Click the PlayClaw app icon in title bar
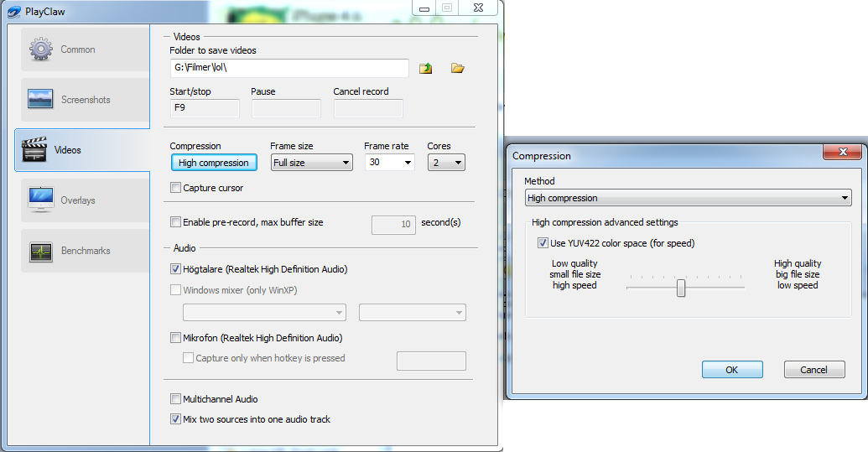Screen dimensions: 868x452 point(14,11)
